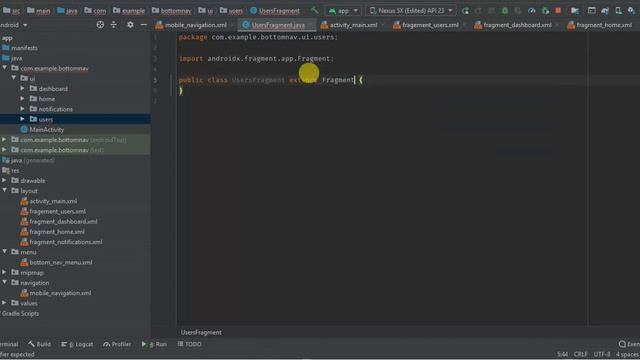Expand the users folder
Screen dimensions: 640x360
point(22,119)
